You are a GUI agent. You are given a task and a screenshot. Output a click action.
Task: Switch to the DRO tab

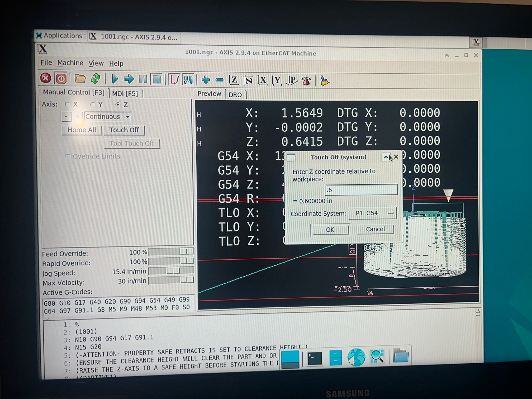tap(235, 95)
